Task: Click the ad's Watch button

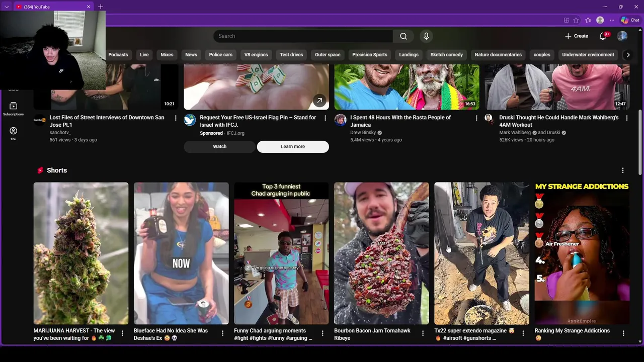Action: tap(220, 147)
